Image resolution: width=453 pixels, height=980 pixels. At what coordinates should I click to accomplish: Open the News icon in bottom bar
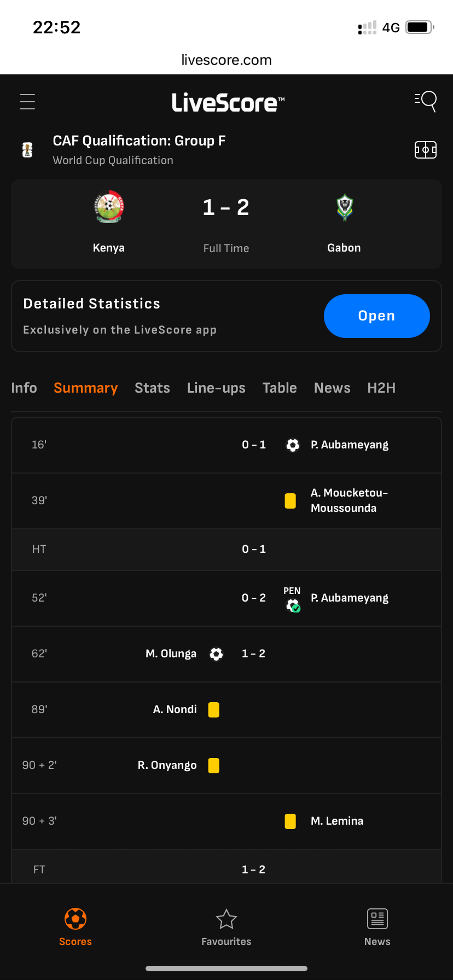(x=377, y=919)
